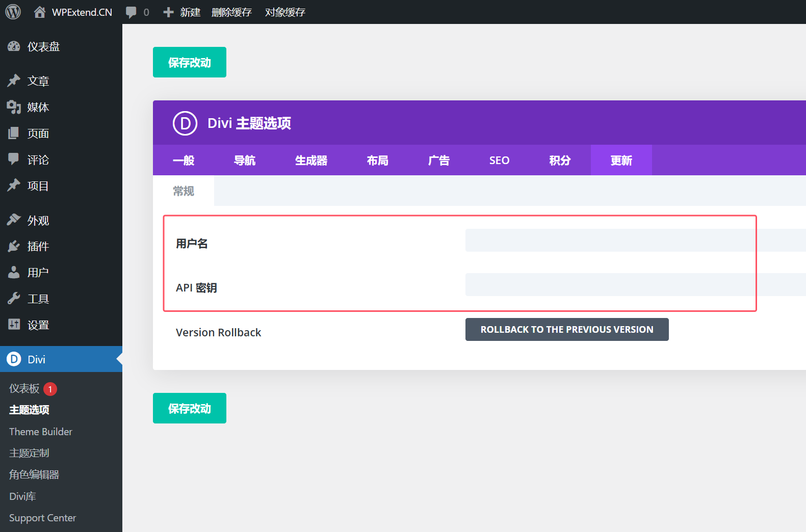The height and width of the screenshot is (532, 806).
Task: Switch to the 导航 tab
Action: pos(245,160)
